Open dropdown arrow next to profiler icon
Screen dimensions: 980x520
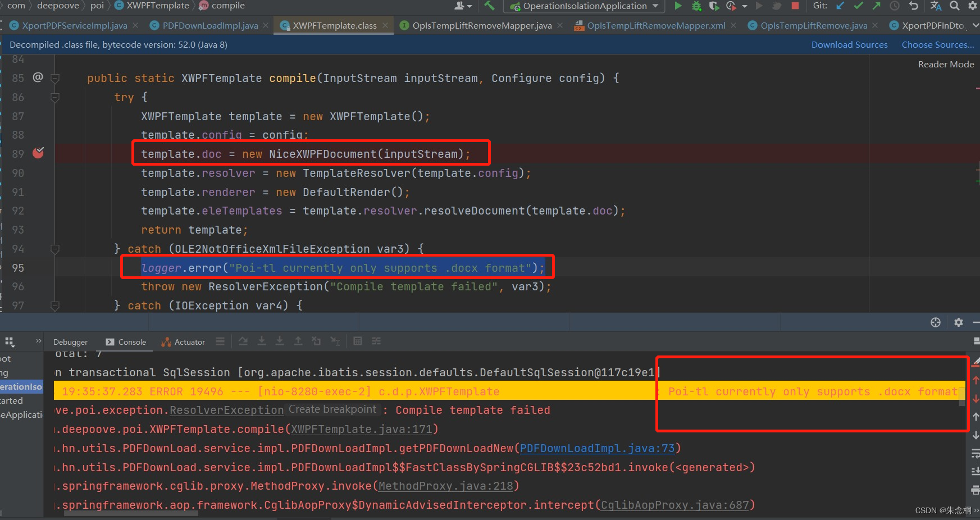745,6
